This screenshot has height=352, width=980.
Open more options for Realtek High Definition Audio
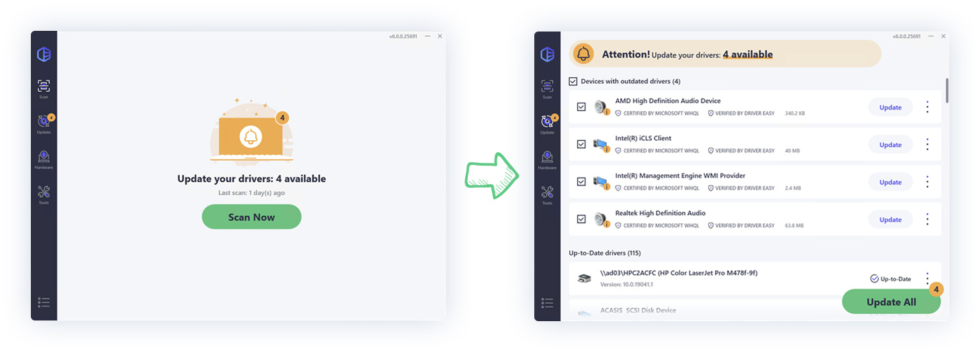click(928, 219)
